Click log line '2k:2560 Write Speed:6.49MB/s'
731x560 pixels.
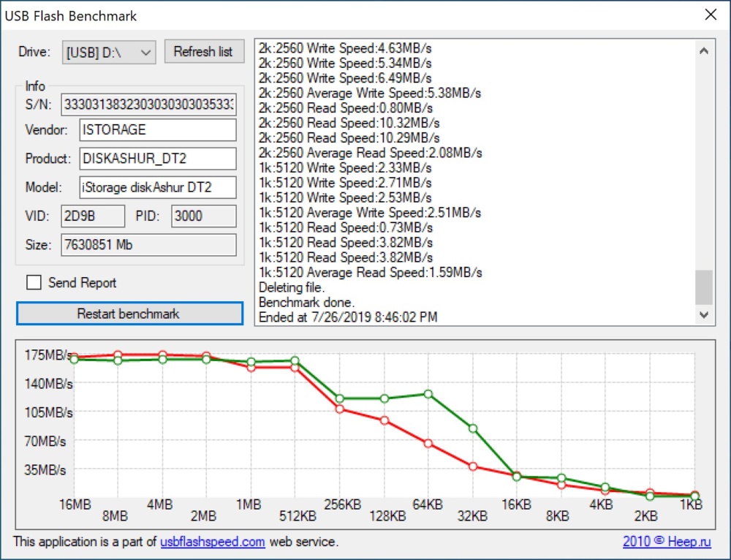[345, 78]
